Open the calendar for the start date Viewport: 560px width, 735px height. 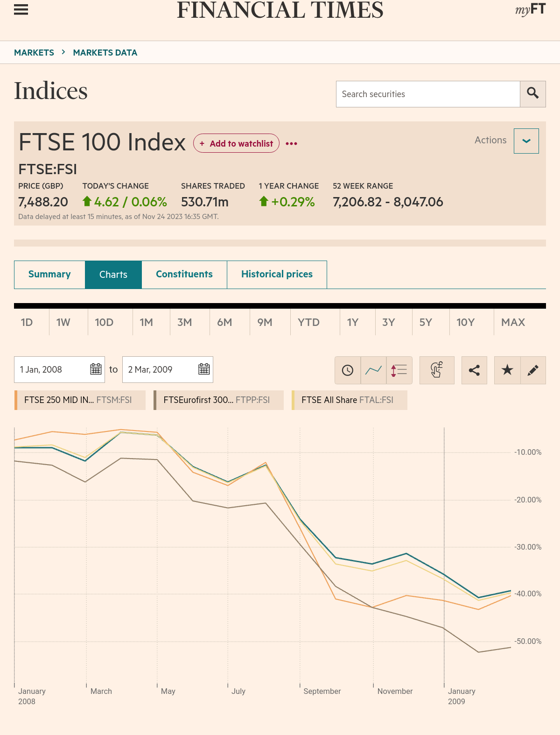[x=96, y=369]
